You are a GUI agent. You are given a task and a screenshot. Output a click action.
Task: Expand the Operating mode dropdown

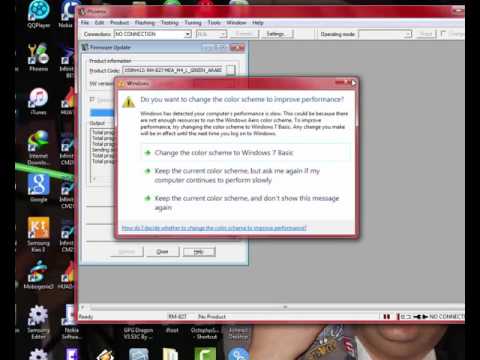coord(385,34)
